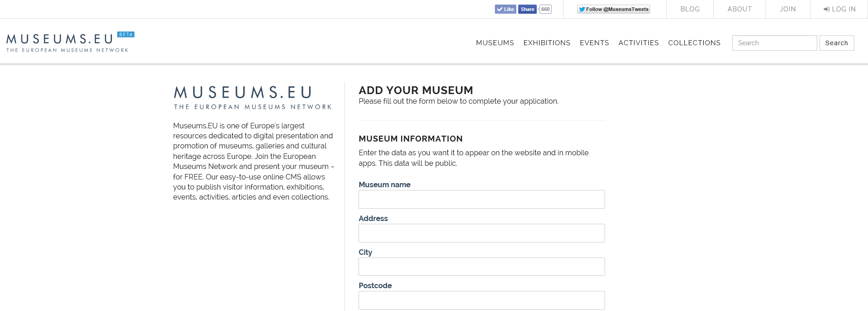Open the Blog page
This screenshot has height=311, width=868.
(690, 9)
